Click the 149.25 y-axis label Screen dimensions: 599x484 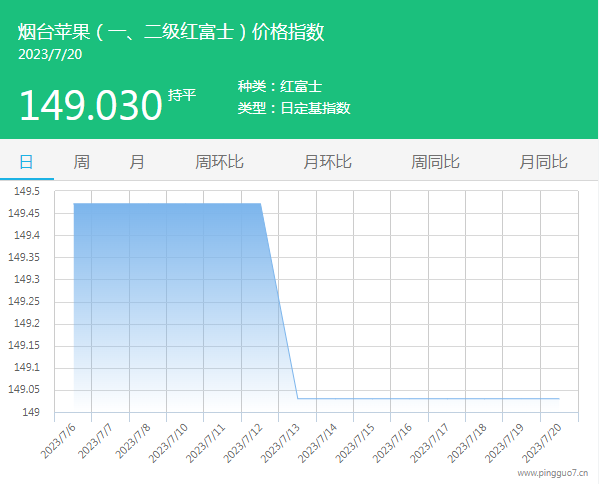coord(24,301)
